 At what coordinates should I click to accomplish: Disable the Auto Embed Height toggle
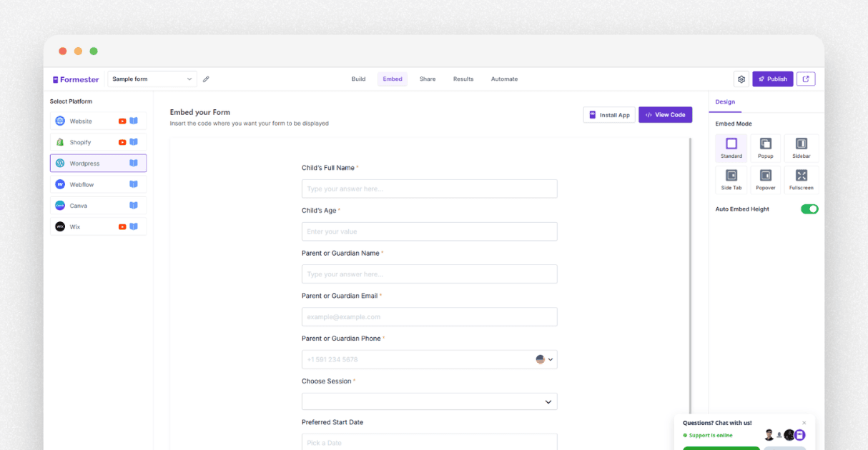click(x=809, y=209)
